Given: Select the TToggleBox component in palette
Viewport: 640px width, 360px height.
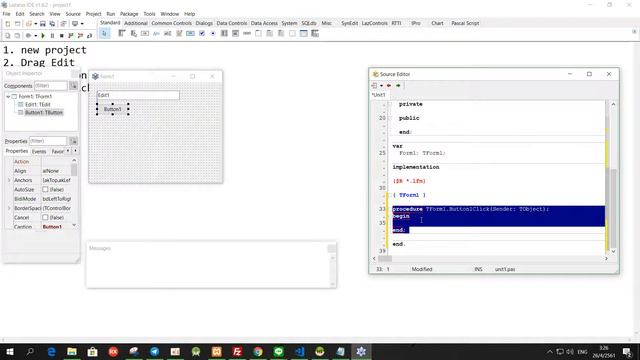Looking at the screenshot, I should [190, 33].
